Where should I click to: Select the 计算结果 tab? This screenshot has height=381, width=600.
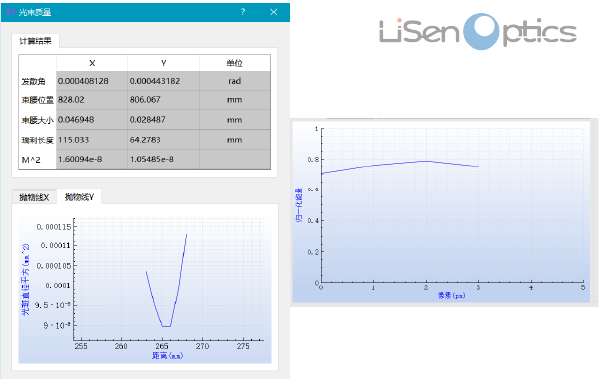pyautogui.click(x=35, y=41)
